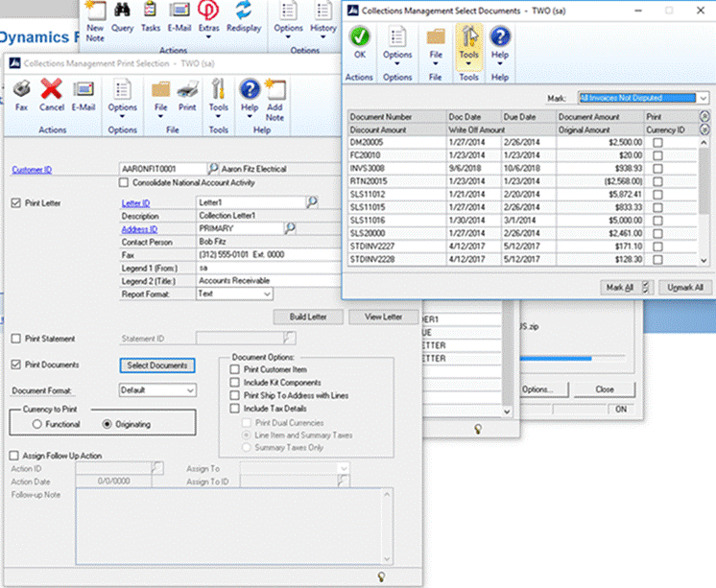The image size is (716, 588).
Task: Open Options icon in Print Selection window
Action: pos(122,89)
